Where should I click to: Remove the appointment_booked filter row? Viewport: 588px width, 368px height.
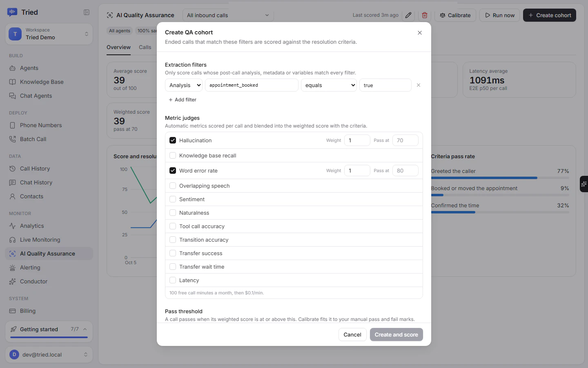point(419,85)
